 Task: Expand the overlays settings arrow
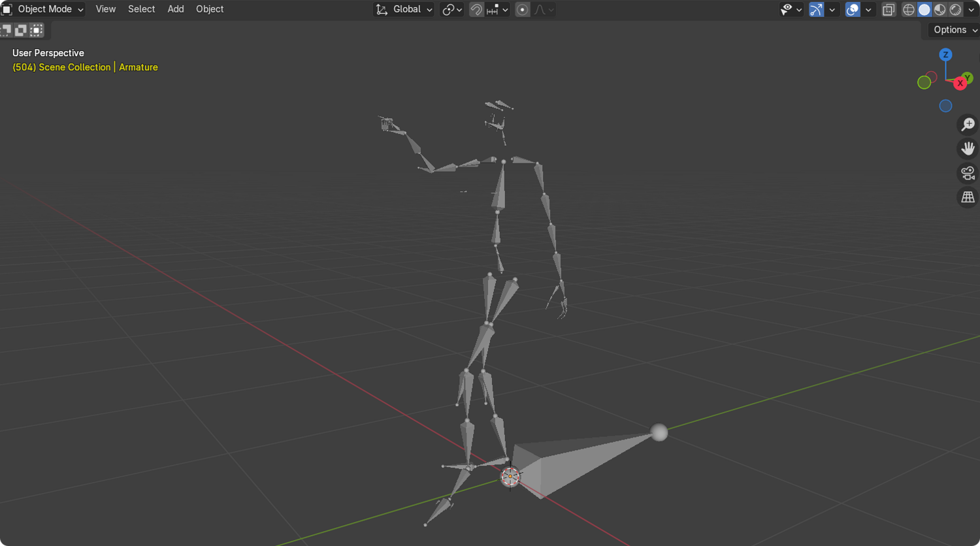tap(868, 9)
